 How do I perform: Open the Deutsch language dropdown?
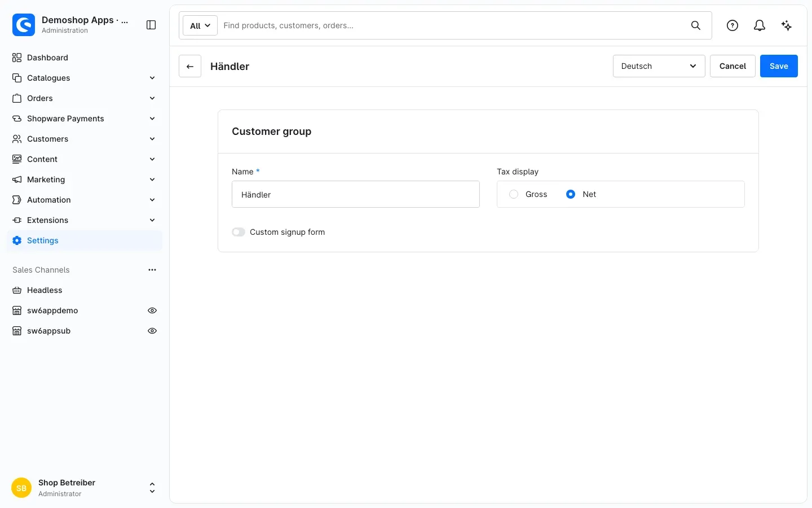[x=659, y=66]
